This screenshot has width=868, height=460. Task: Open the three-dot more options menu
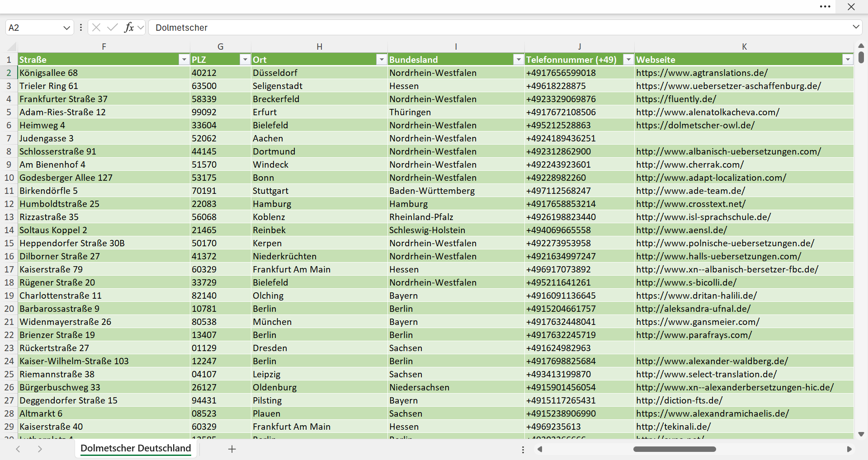tap(825, 7)
